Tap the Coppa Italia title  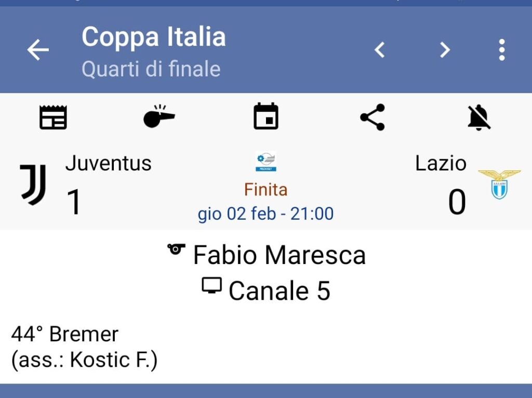pyautogui.click(x=153, y=37)
